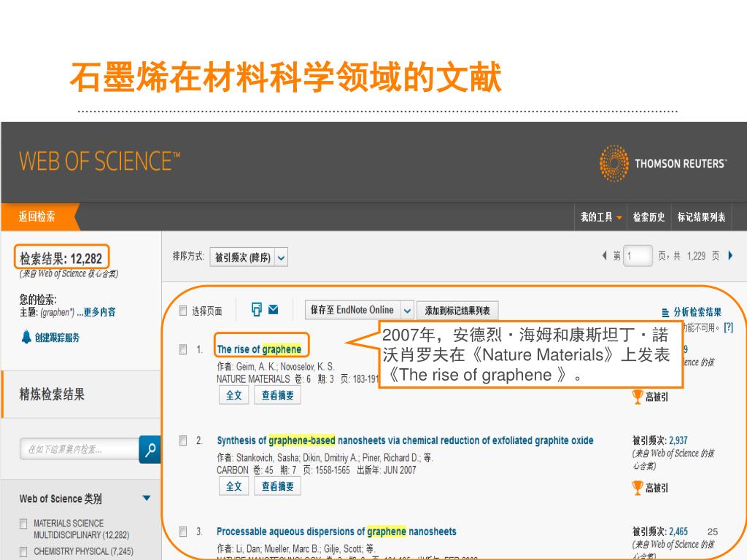This screenshot has width=747, height=560.
Task: Select checkbox for result 2 Synthesis of graphene-based nanosheets
Action: (x=183, y=440)
